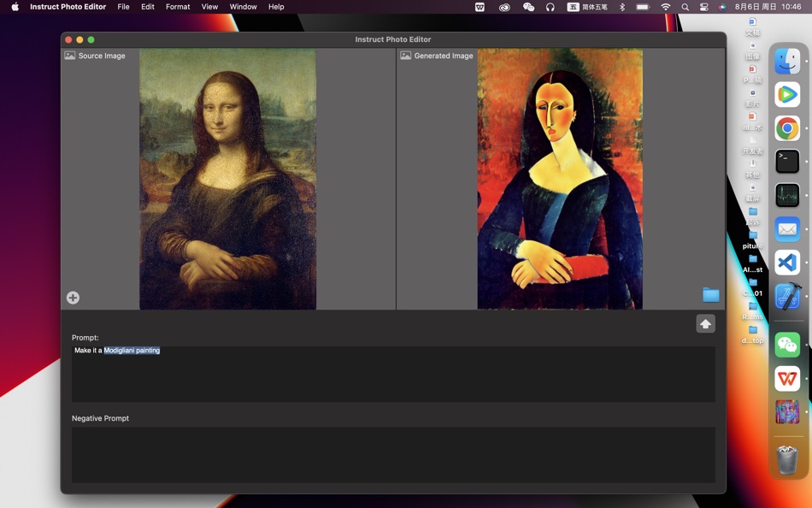
Task: Open the Wi-Fi status menu
Action: click(666, 7)
